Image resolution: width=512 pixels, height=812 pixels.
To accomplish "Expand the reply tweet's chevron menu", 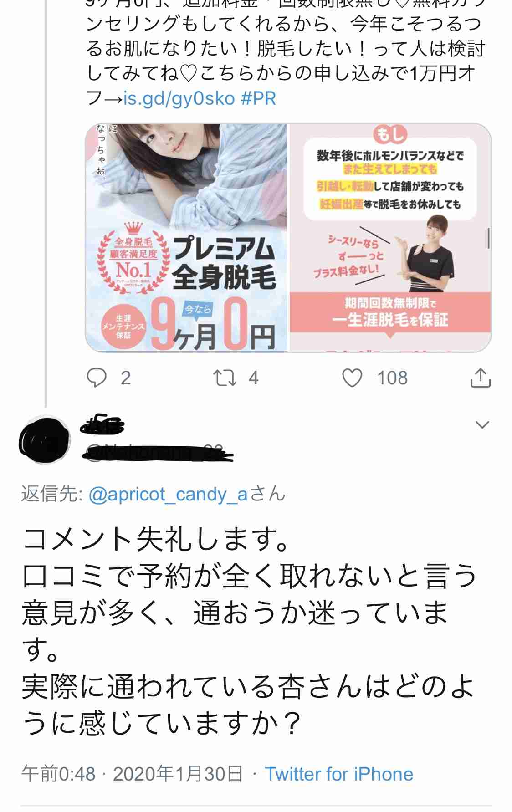I will pyautogui.click(x=482, y=425).
